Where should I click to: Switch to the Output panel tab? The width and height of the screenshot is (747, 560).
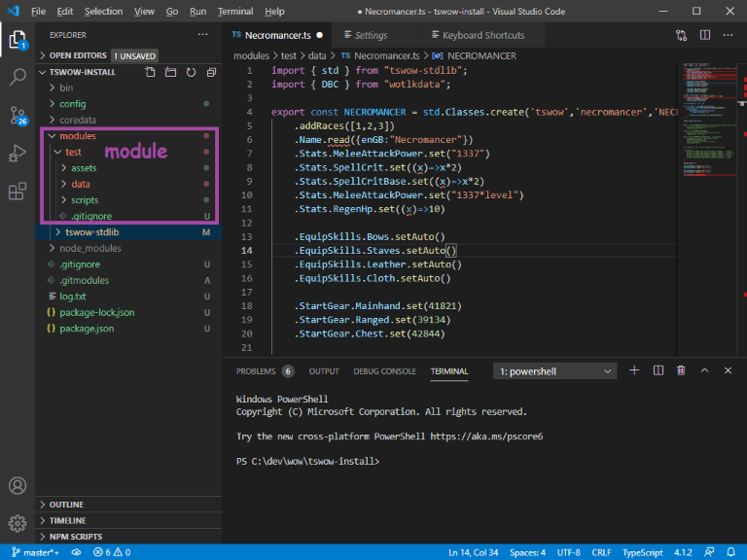pyautogui.click(x=324, y=371)
